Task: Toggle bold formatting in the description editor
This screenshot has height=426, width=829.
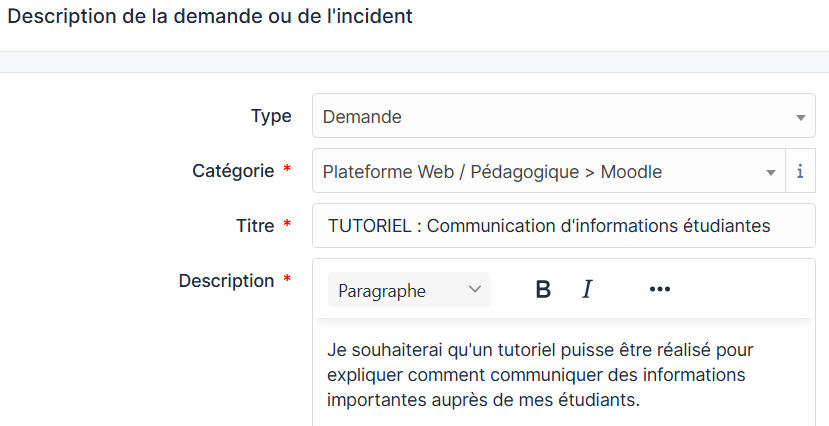Action: click(543, 289)
